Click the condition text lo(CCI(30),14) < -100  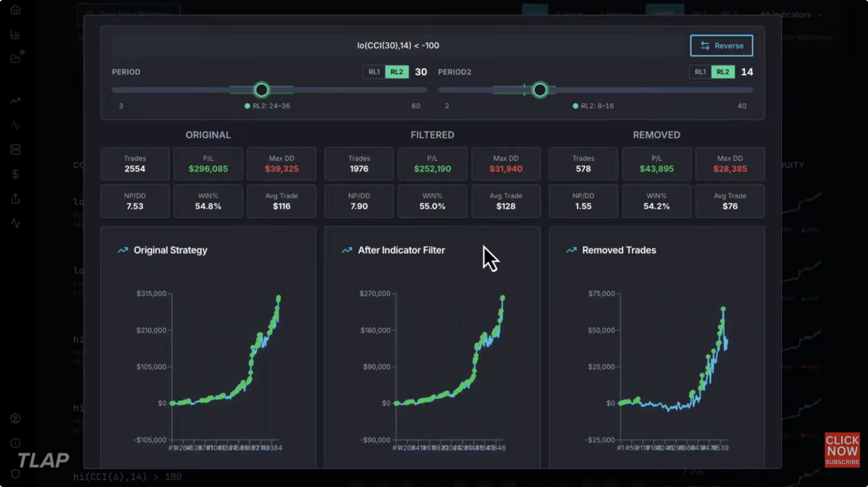(398, 46)
